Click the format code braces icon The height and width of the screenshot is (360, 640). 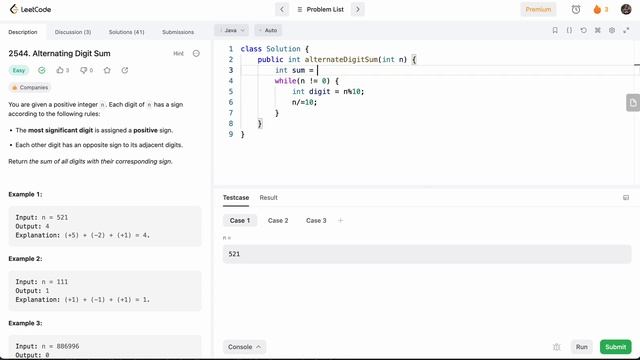(x=569, y=30)
